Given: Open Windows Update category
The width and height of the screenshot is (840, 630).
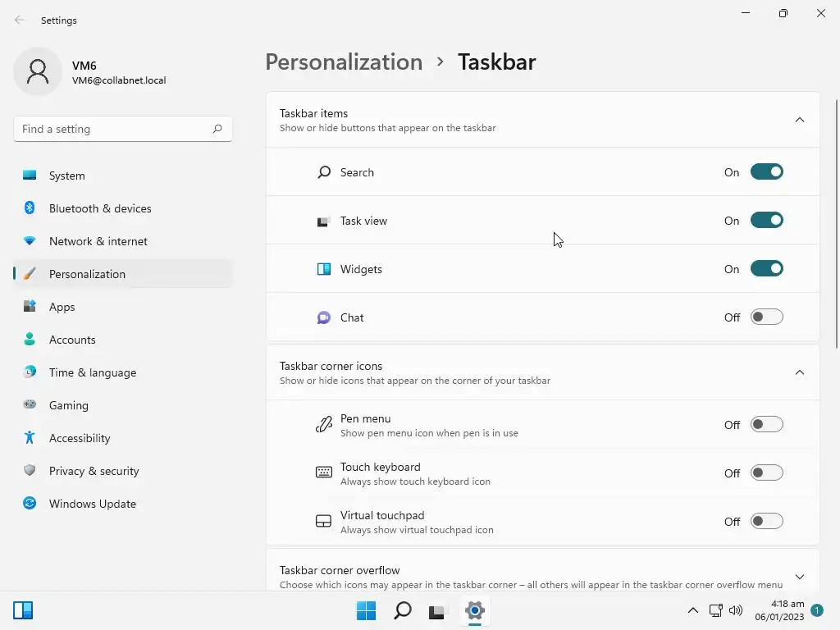Looking at the screenshot, I should [x=123, y=504].
